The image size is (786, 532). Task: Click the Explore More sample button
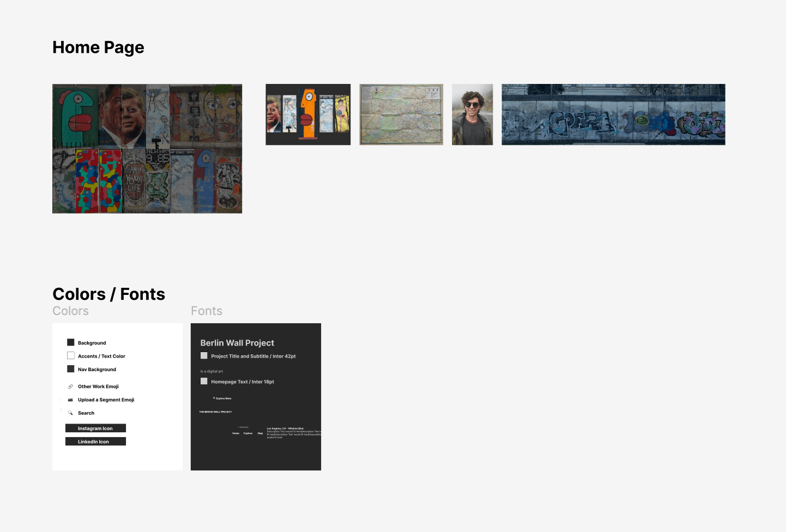tap(222, 398)
